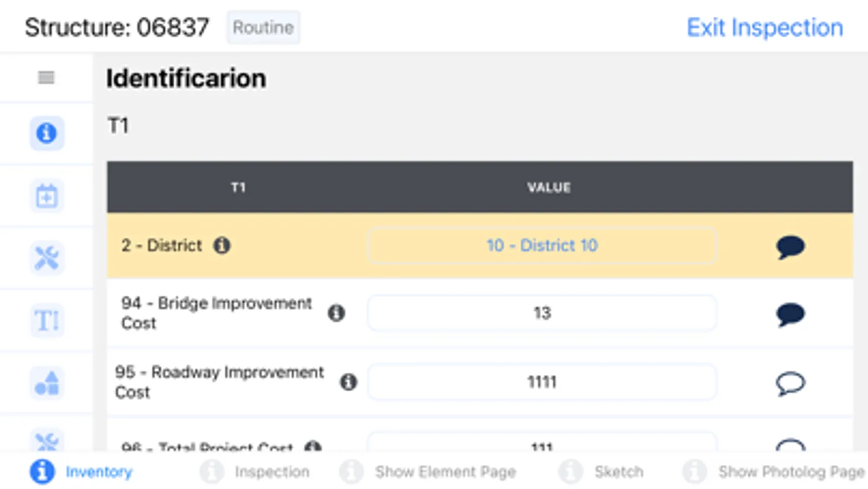This screenshot has width=868, height=489.
Task: Show info for Roadway Improvement Cost
Action: click(349, 382)
